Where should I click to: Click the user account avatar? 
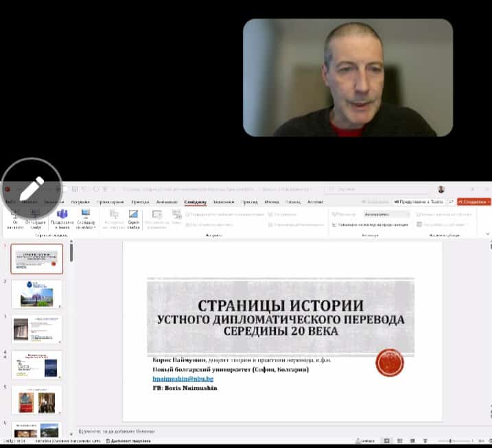click(x=441, y=189)
